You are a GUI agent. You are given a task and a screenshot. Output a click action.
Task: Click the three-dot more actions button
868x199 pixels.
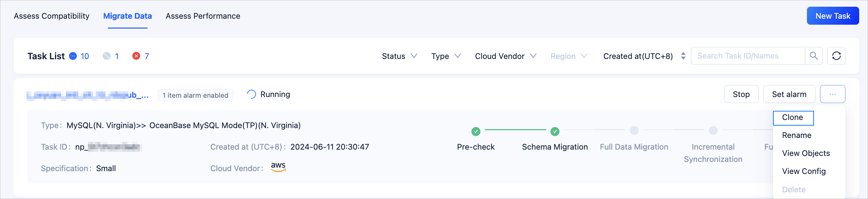[832, 94]
